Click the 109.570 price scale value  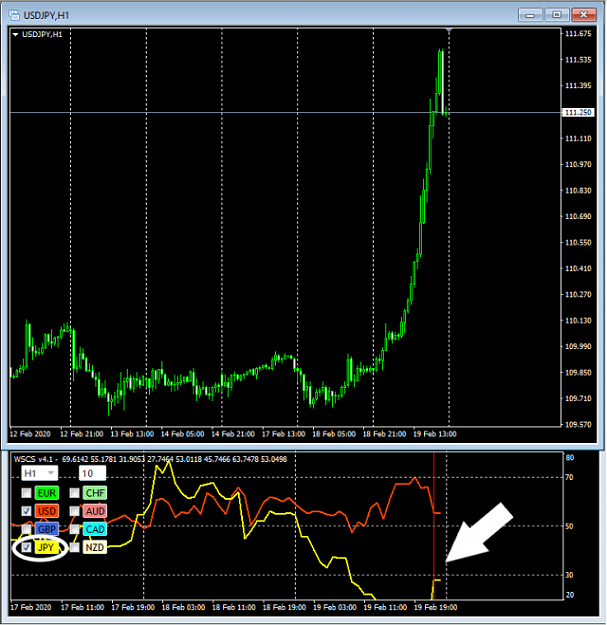578,425
